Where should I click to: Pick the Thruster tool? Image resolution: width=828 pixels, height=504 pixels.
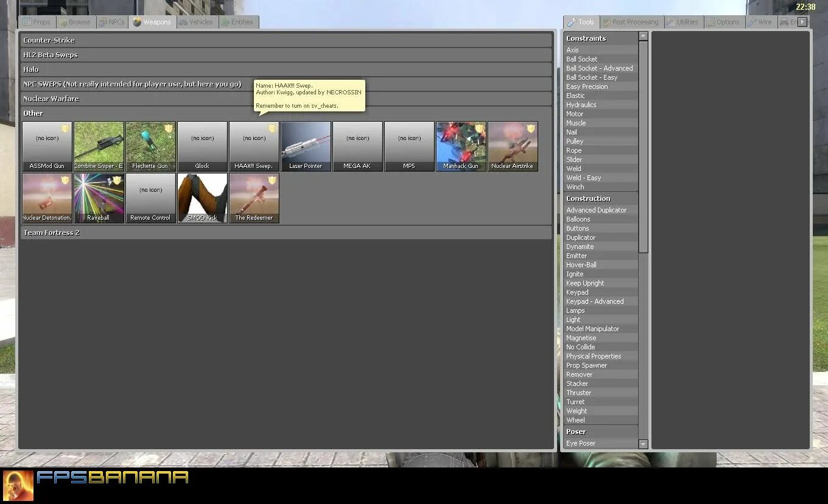(x=601, y=393)
